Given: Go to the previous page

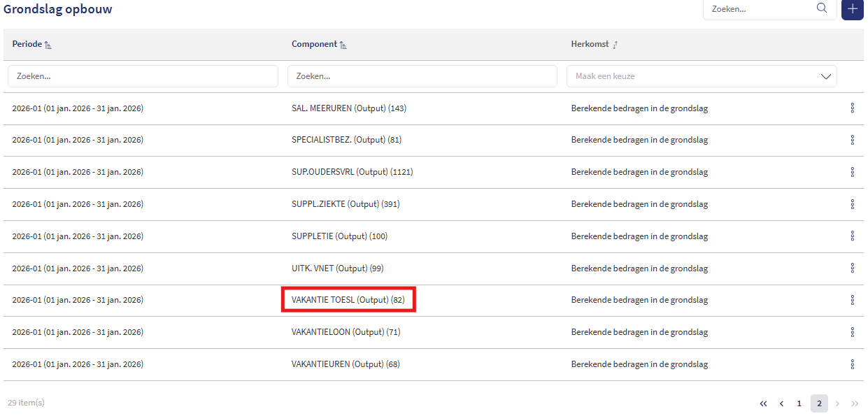Looking at the screenshot, I should click(x=781, y=403).
